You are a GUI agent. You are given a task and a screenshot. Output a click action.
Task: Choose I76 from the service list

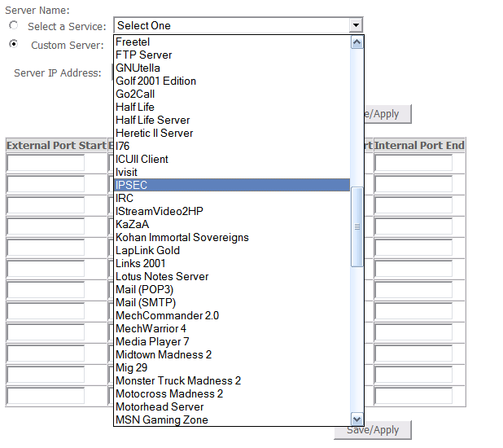click(x=232, y=146)
